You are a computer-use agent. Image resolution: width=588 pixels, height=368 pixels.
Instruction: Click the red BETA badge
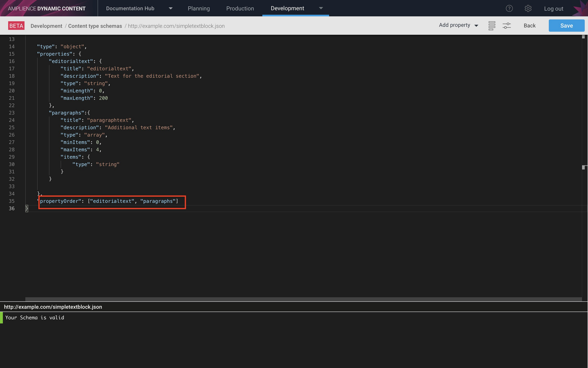pos(16,25)
